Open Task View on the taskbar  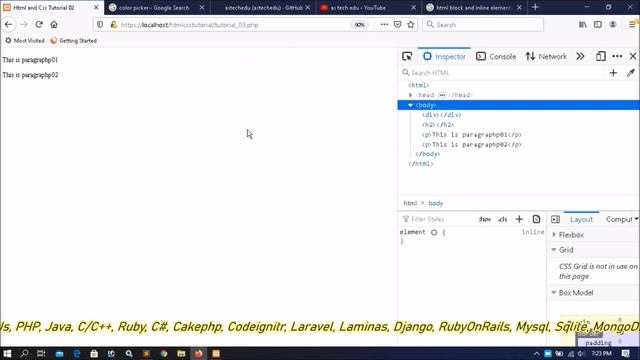[41, 353]
